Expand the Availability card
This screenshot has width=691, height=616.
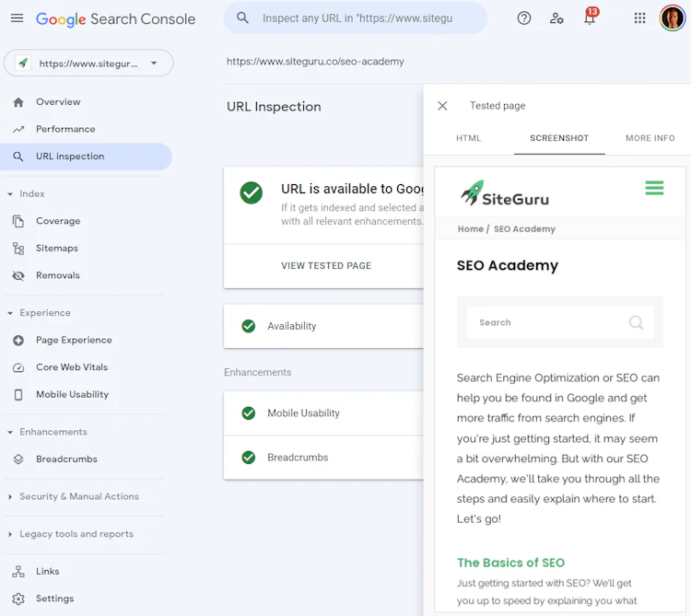(x=323, y=326)
